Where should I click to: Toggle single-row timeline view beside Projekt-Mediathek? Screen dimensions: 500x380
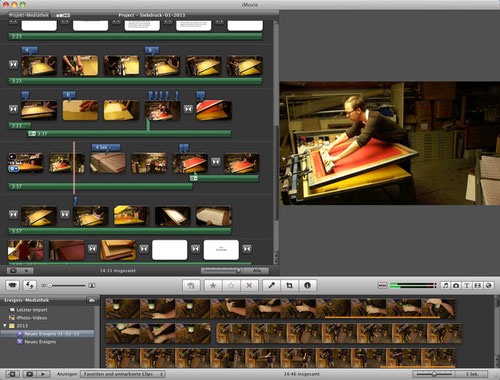63,15
